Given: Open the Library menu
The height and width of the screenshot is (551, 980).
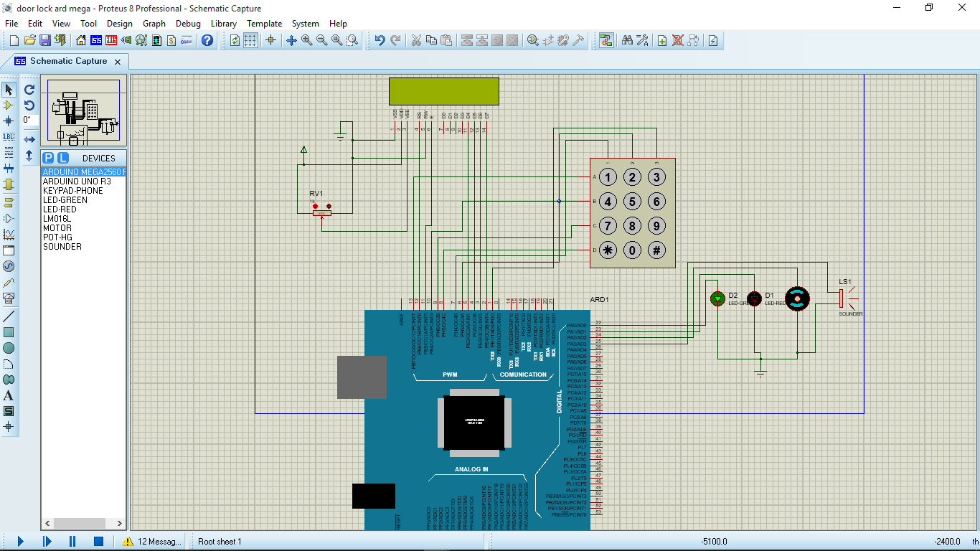Looking at the screenshot, I should pyautogui.click(x=223, y=24).
